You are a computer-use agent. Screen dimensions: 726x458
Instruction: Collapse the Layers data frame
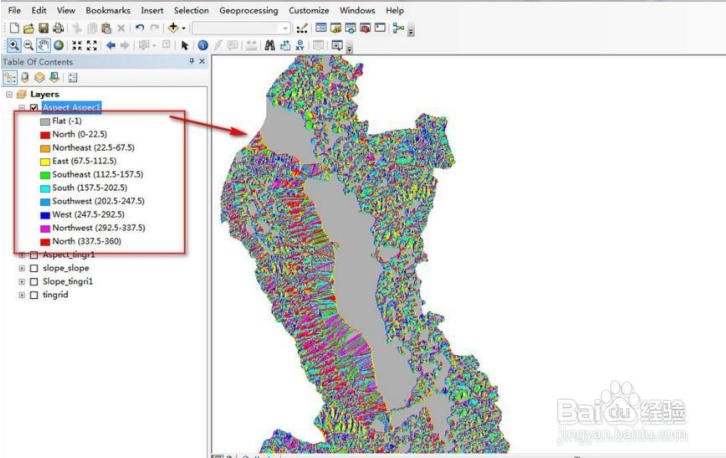[9, 94]
